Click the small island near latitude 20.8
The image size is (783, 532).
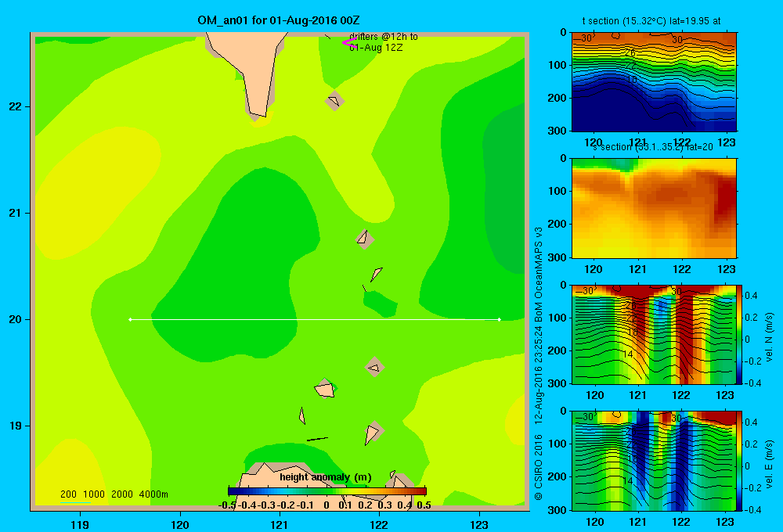(365, 239)
